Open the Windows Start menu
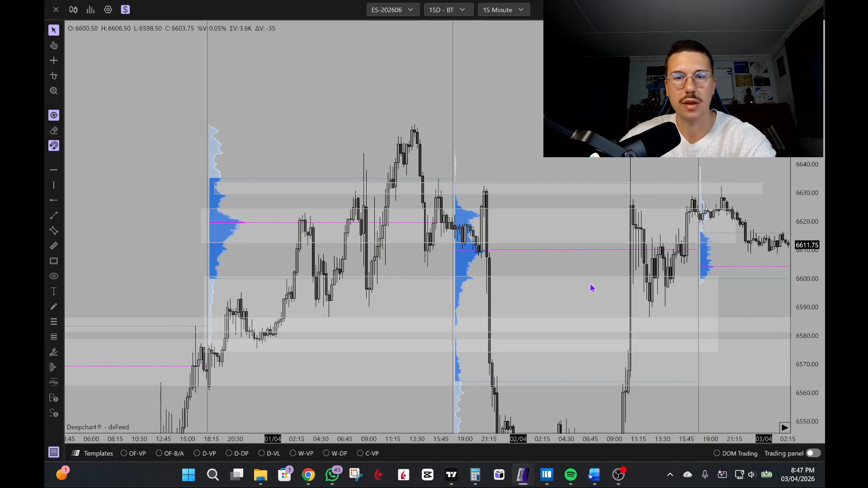 (189, 474)
